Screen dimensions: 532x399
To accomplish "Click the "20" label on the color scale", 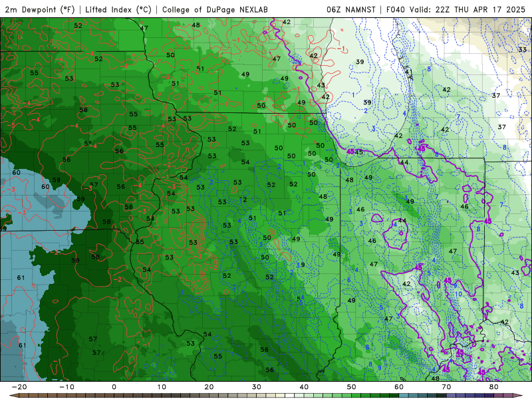I will coord(209,387).
